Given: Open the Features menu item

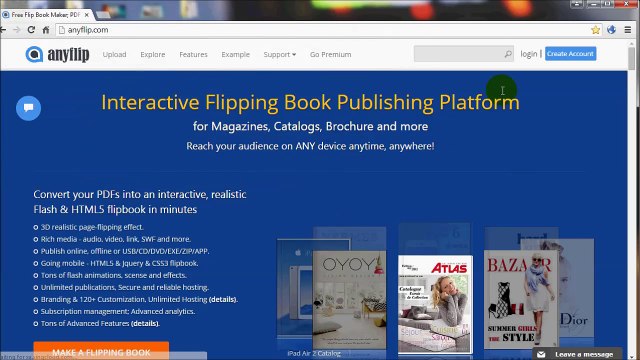Looking at the screenshot, I should [x=193, y=54].
